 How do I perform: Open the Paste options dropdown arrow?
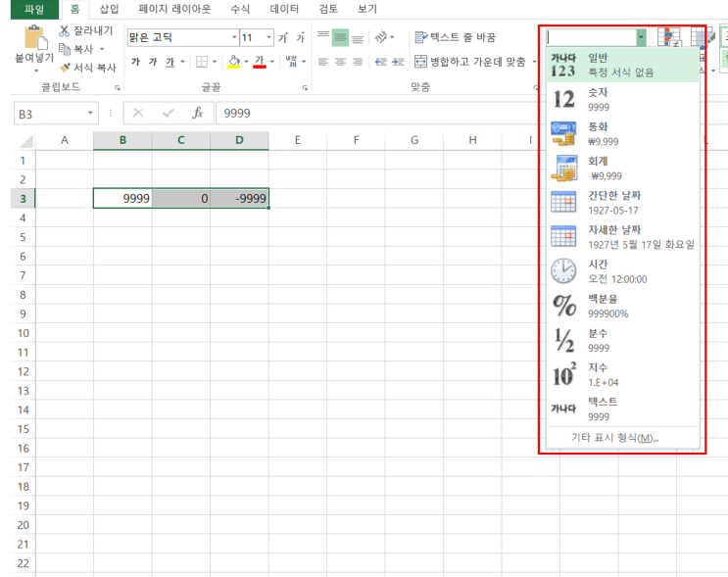36,71
